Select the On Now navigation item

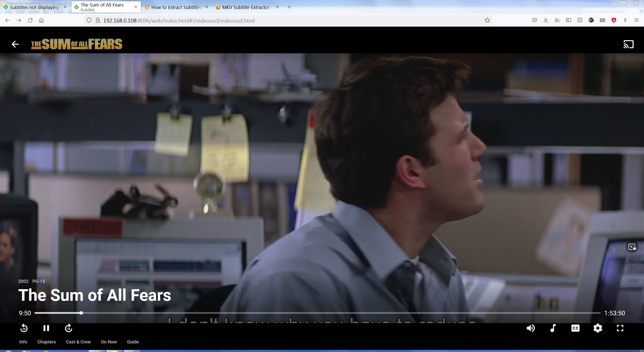coord(109,342)
